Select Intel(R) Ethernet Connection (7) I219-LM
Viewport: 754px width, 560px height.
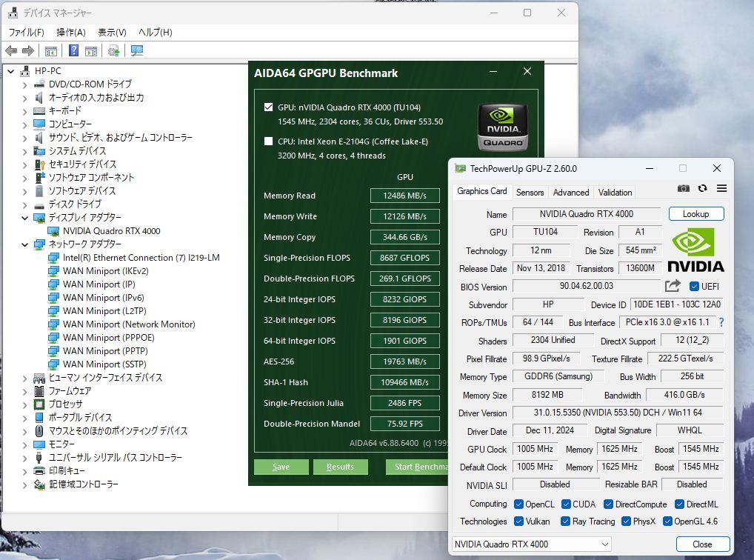[x=141, y=257]
